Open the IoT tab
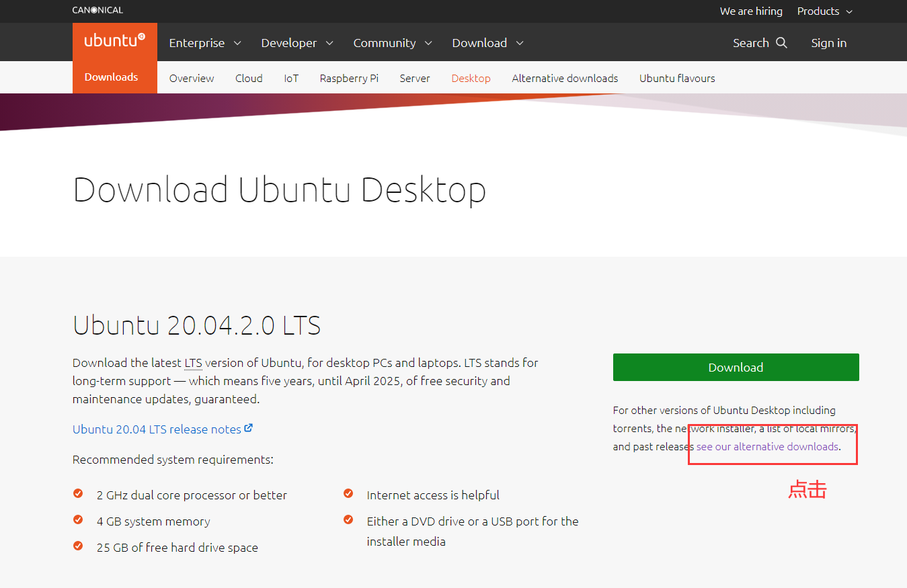 (x=291, y=78)
